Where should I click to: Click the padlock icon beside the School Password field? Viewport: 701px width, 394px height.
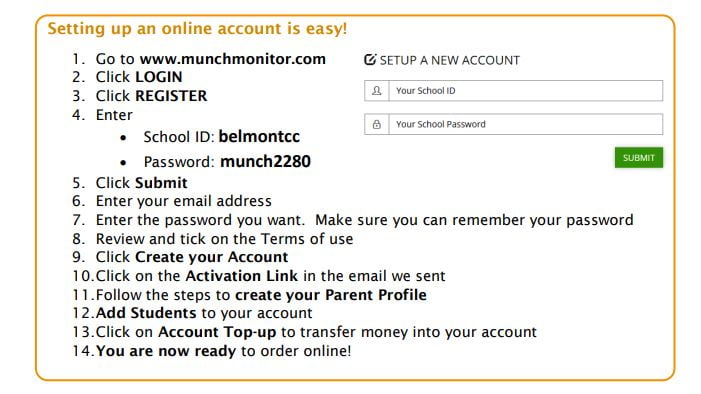coord(377,124)
